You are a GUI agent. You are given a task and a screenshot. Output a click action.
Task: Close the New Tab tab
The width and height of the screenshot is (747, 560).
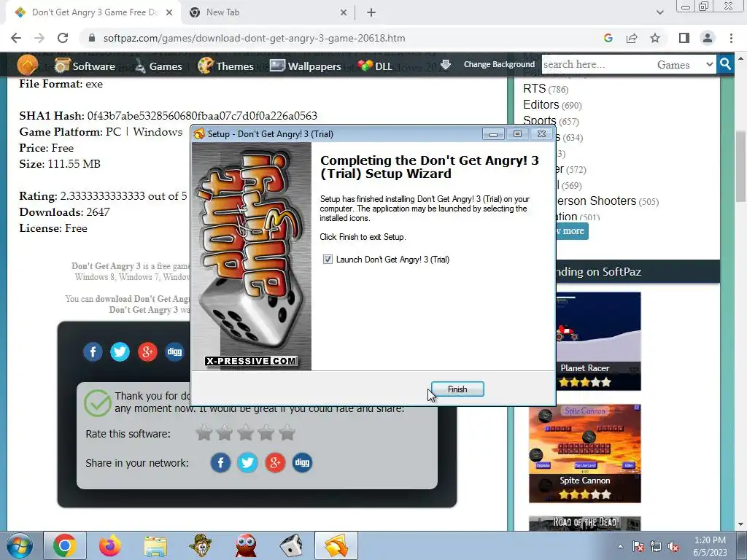click(x=344, y=13)
